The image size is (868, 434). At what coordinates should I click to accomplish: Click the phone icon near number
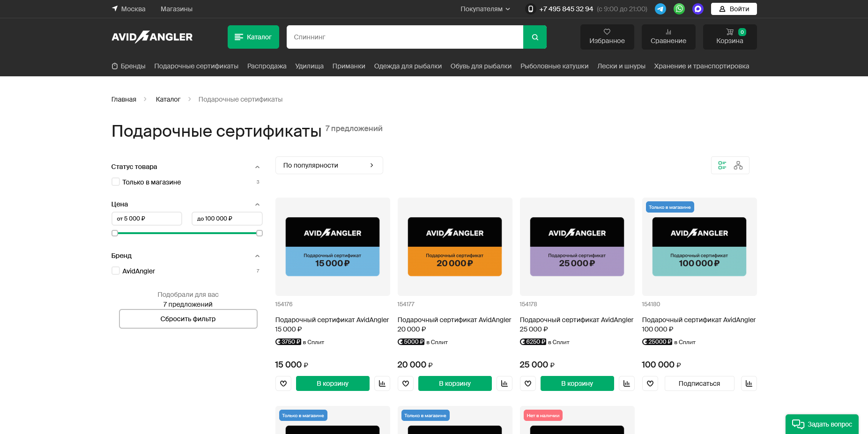coord(530,9)
